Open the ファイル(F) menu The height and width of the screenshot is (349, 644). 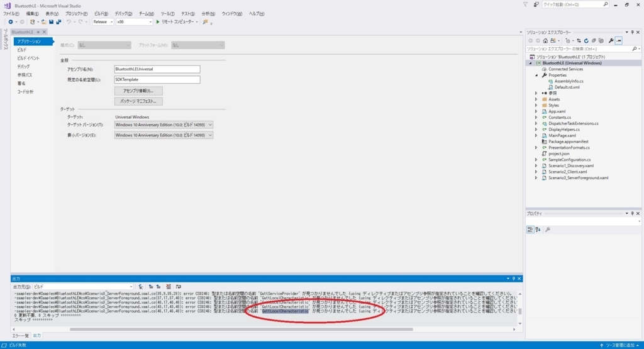pos(11,14)
